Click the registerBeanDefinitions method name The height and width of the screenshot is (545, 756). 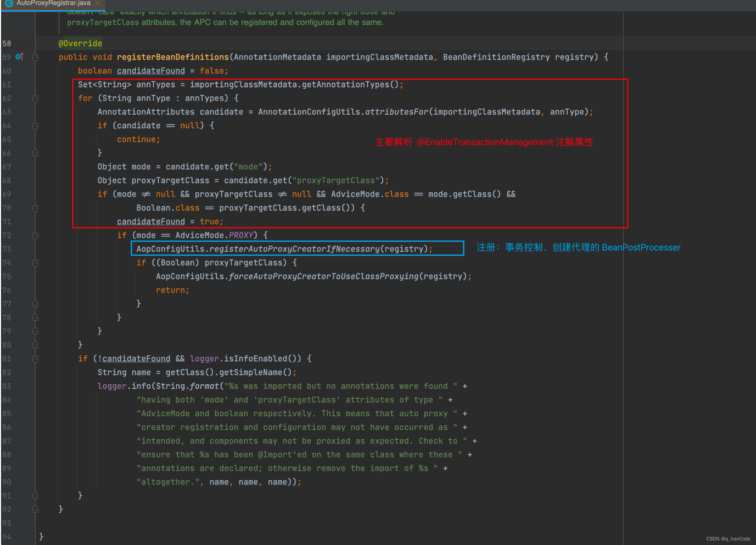pyautogui.click(x=173, y=57)
